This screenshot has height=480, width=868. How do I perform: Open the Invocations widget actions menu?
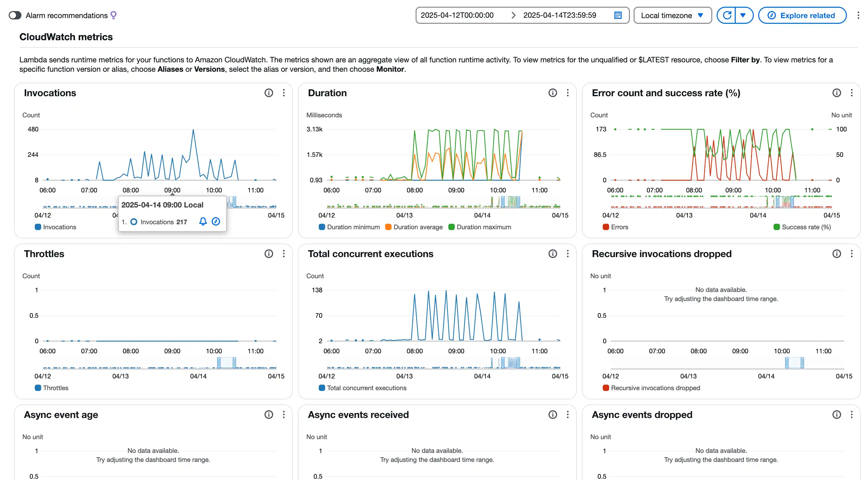point(284,93)
